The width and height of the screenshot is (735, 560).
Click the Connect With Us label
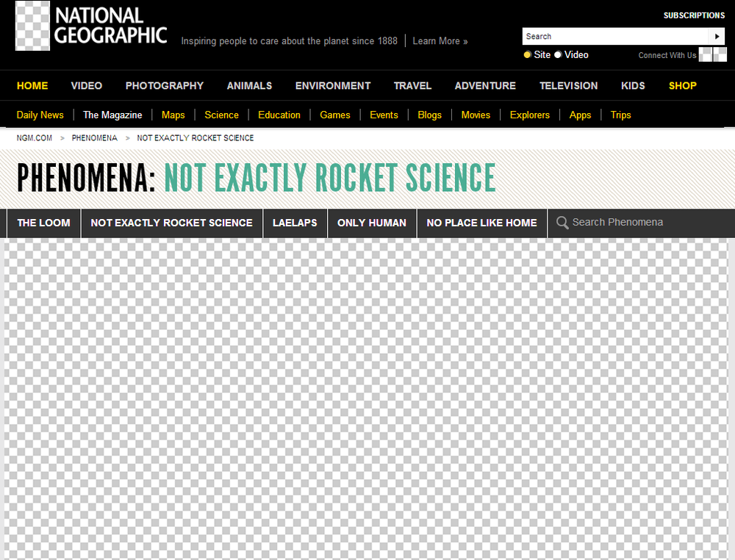pyautogui.click(x=667, y=55)
